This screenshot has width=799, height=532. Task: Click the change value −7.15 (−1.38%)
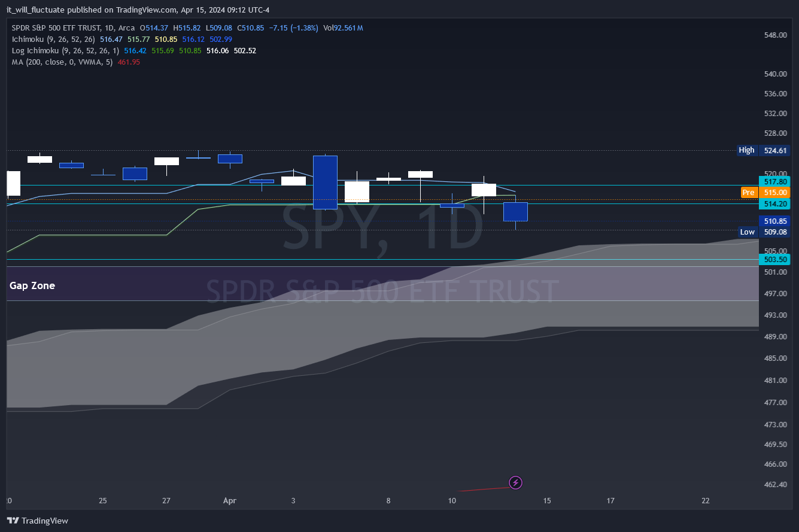tap(293, 28)
